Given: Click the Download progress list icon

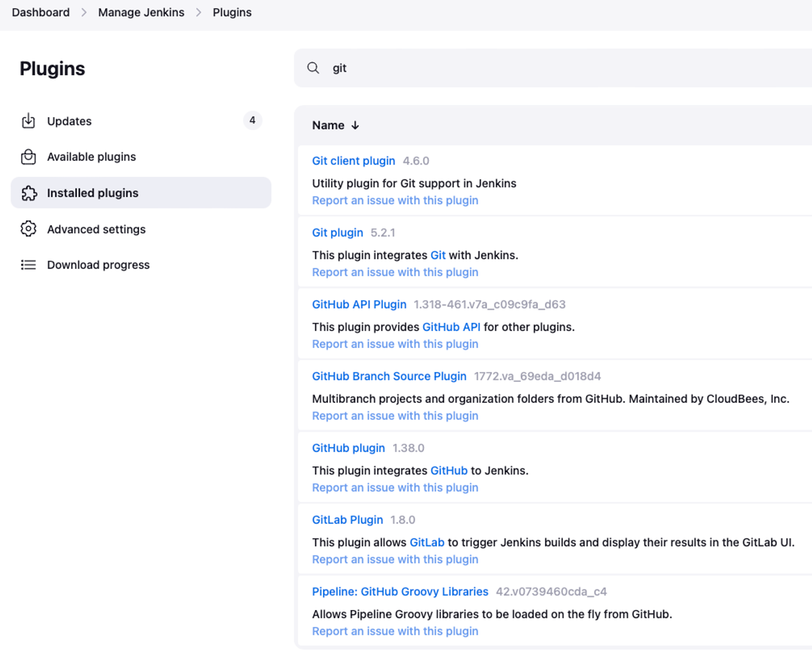Looking at the screenshot, I should 28,265.
